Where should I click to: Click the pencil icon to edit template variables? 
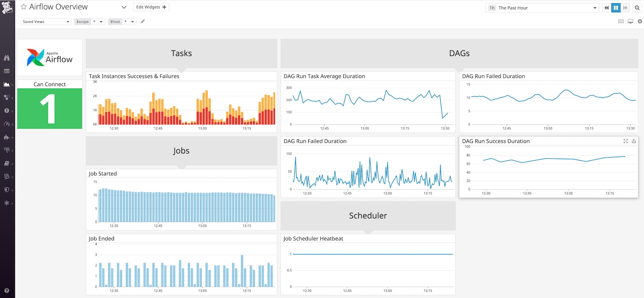[x=142, y=22]
